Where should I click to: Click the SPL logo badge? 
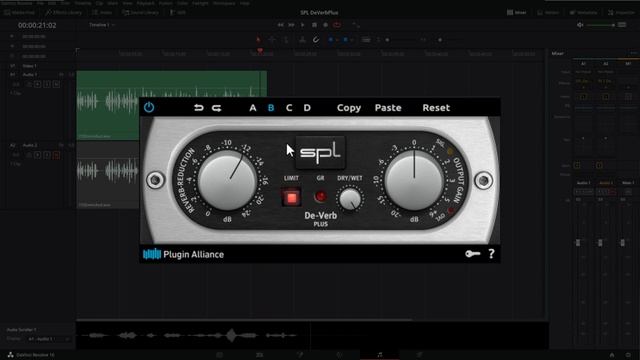pos(320,153)
